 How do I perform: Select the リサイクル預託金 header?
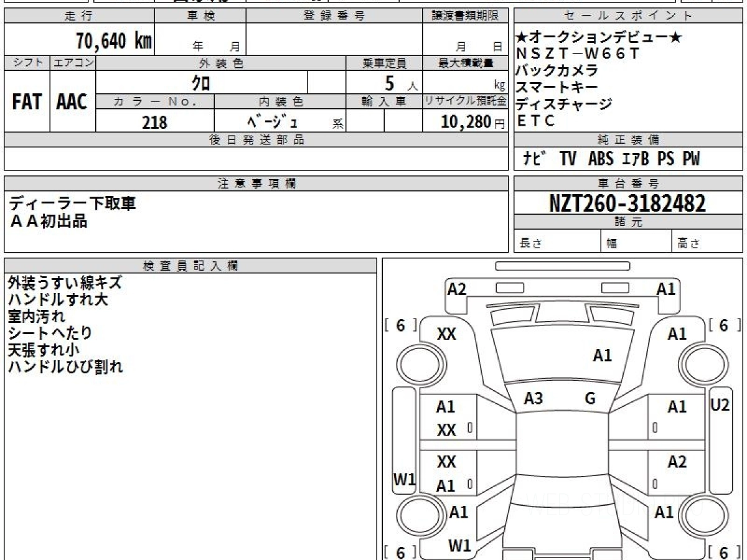(465, 101)
